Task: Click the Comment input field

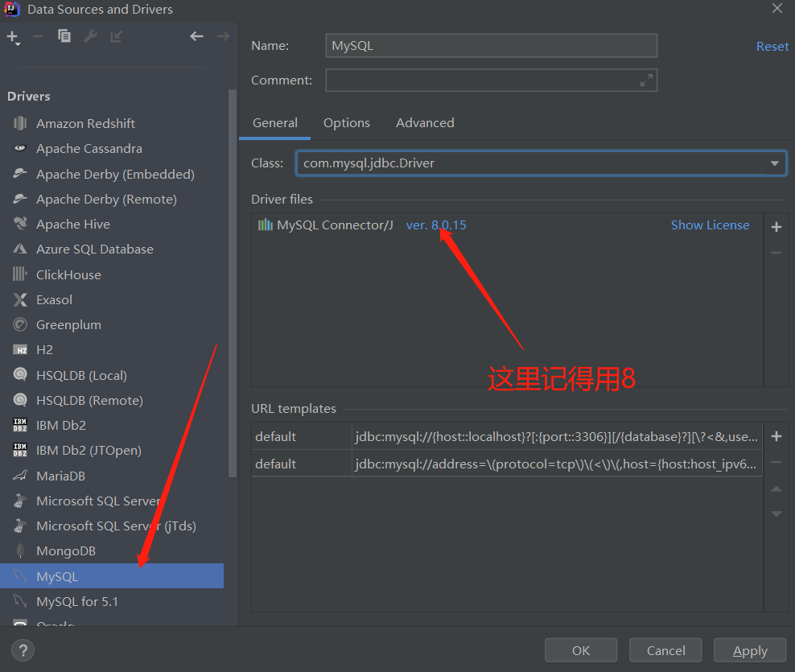Action: pyautogui.click(x=492, y=80)
